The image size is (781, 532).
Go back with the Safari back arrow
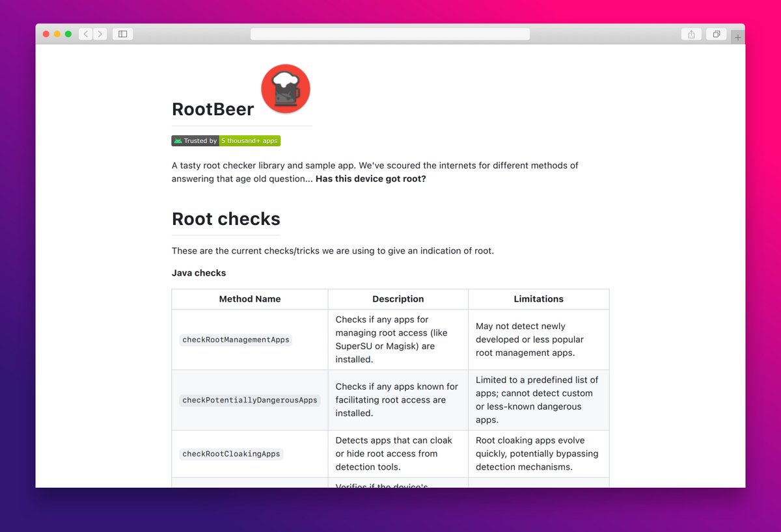[x=86, y=34]
